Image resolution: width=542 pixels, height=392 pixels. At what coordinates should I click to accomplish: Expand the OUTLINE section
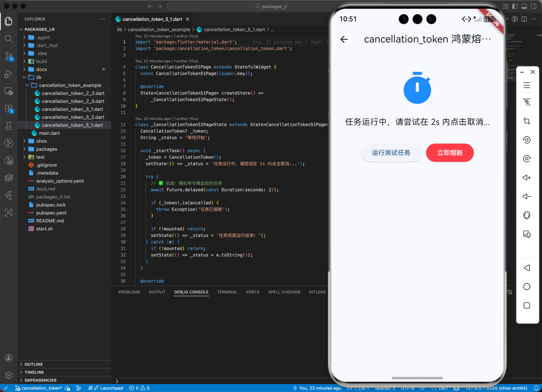[34, 364]
